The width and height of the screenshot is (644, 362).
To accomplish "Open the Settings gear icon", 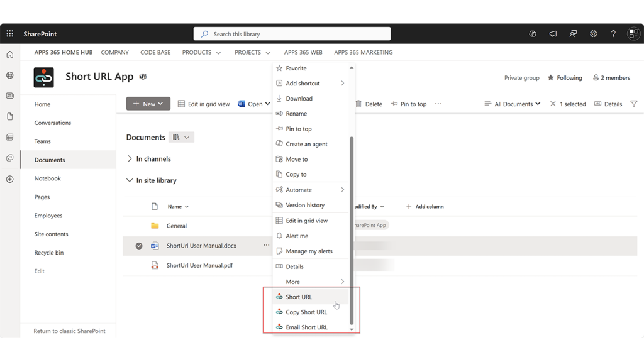I will 593,34.
